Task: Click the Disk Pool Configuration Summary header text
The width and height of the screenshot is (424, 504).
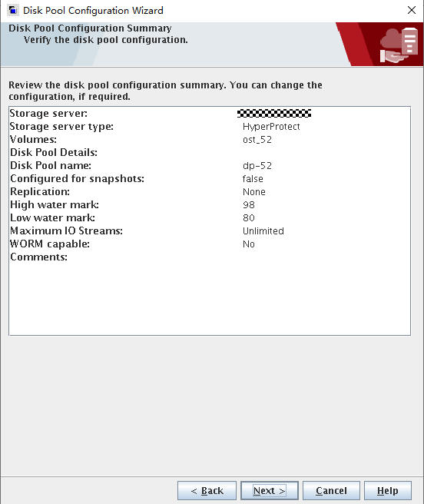Action: click(x=90, y=28)
